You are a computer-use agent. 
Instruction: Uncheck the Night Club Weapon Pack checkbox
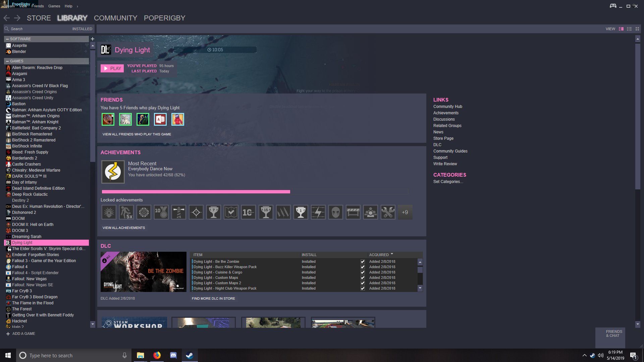pyautogui.click(x=363, y=288)
